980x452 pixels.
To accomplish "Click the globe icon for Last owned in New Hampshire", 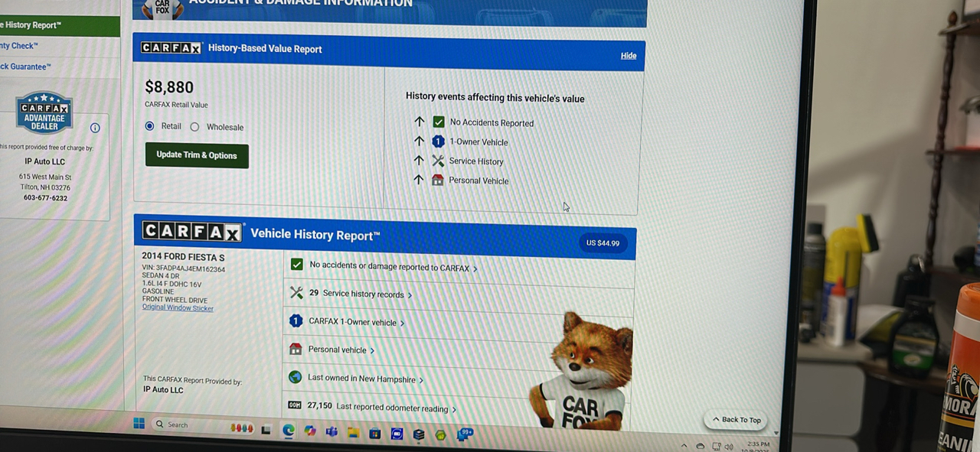I will point(295,377).
